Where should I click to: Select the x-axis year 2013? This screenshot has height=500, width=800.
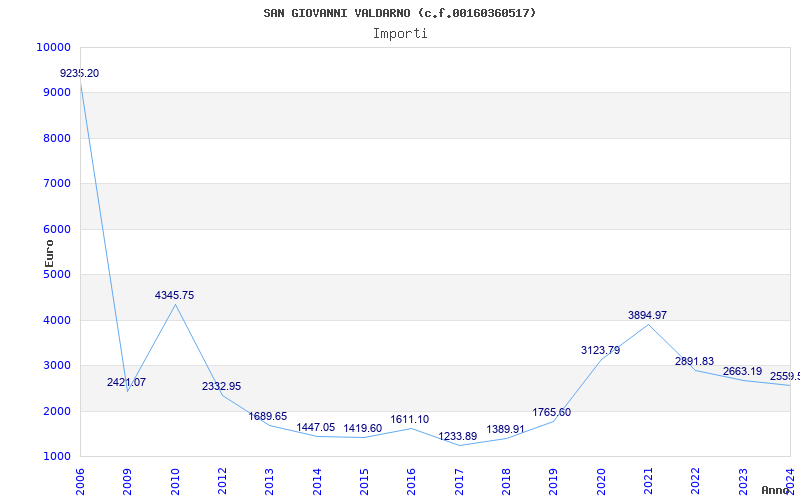point(269,482)
